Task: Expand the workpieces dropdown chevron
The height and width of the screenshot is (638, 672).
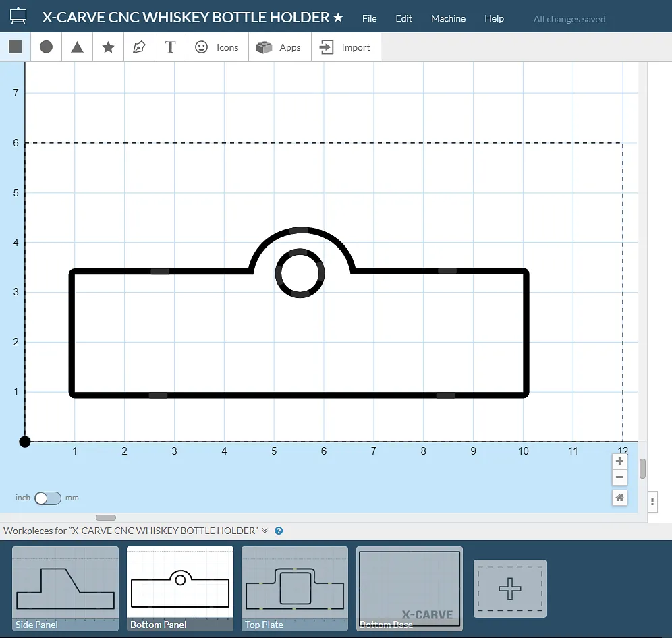Action: pyautogui.click(x=265, y=531)
